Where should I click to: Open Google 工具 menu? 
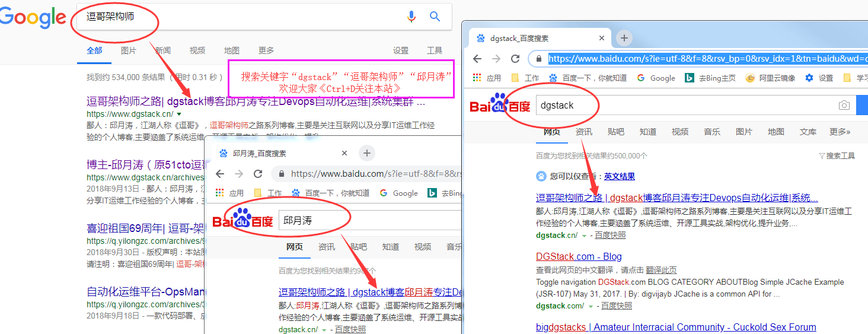(x=435, y=50)
